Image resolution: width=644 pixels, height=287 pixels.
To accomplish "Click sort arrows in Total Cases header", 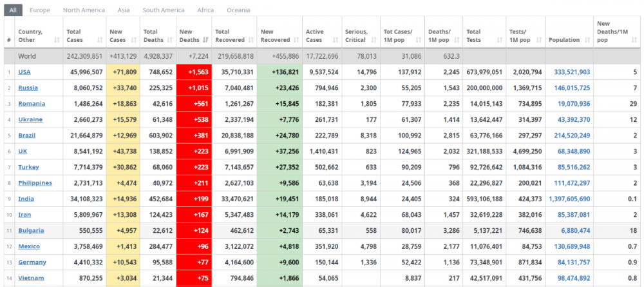I will 100,40.
